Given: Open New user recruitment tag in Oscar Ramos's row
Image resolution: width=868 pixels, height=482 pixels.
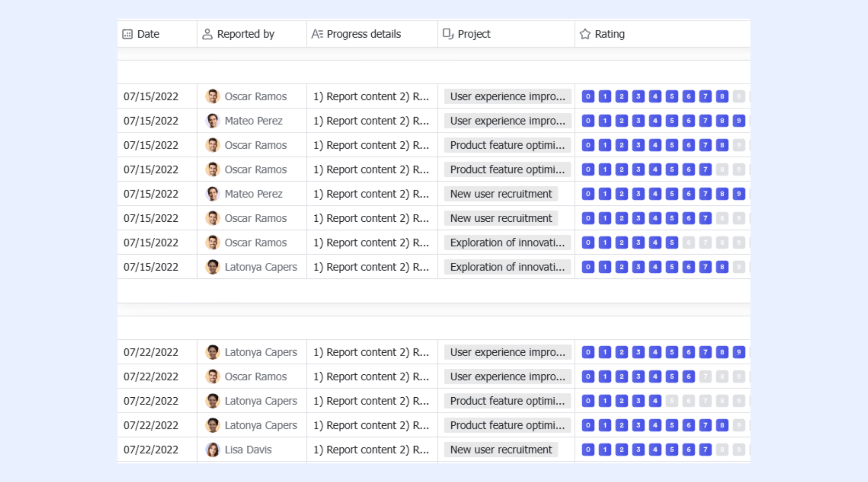Looking at the screenshot, I should 501,218.
